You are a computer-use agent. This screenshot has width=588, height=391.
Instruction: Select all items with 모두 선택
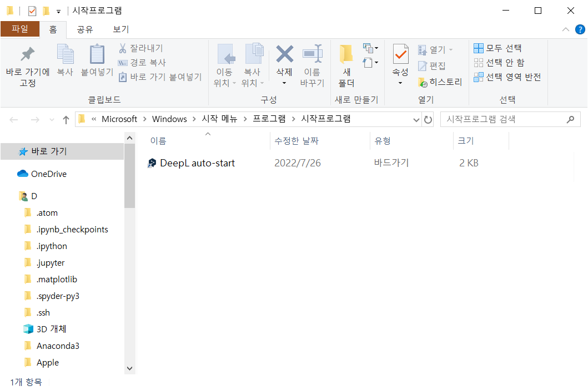[x=497, y=48]
